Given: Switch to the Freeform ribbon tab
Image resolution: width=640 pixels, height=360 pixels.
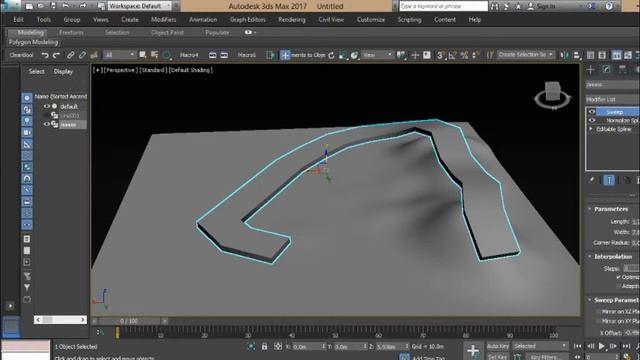Looking at the screenshot, I should tap(71, 33).
